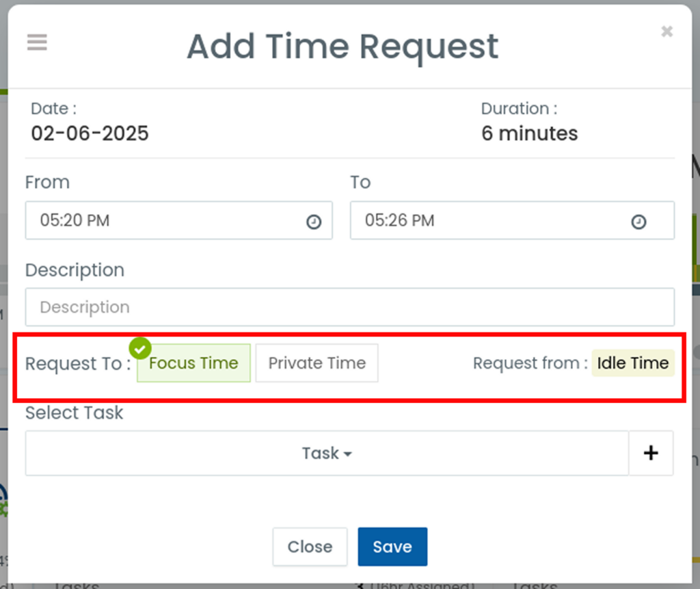The image size is (700, 589).
Task: Close the dialog with X icon
Action: pos(667,31)
